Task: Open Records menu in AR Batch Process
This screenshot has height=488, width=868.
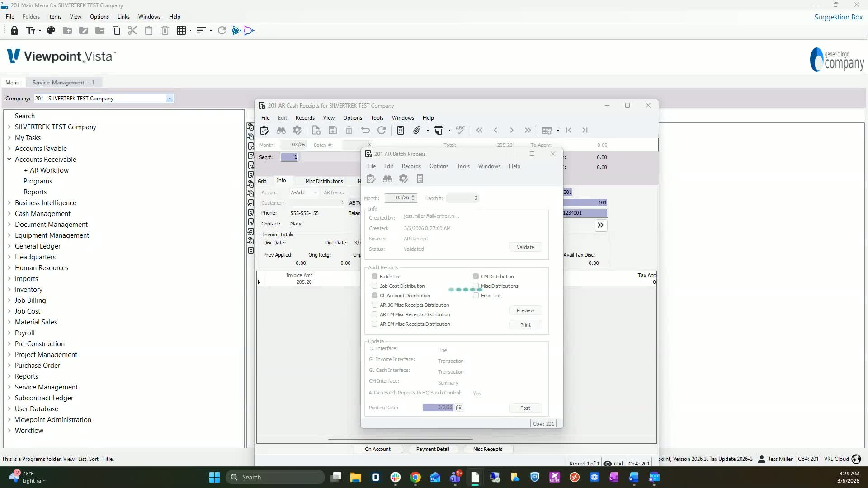Action: 411,166
